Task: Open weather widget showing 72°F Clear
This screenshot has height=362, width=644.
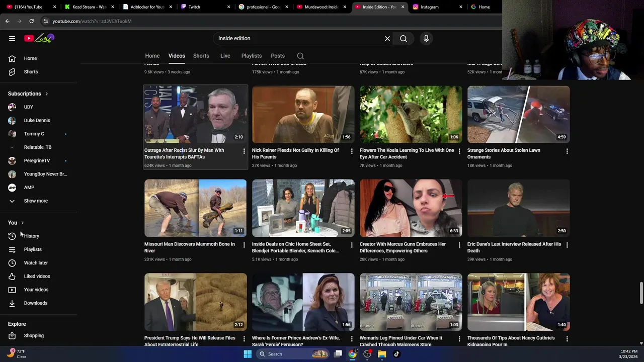Action: (17, 354)
